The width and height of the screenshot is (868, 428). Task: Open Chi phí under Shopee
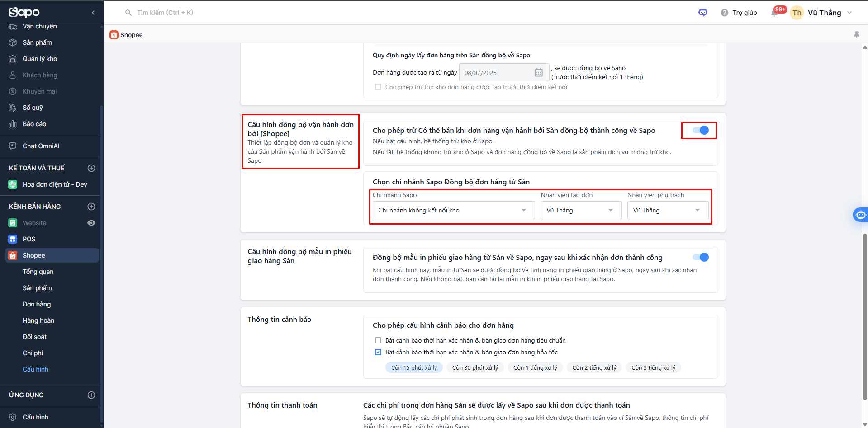click(x=33, y=353)
